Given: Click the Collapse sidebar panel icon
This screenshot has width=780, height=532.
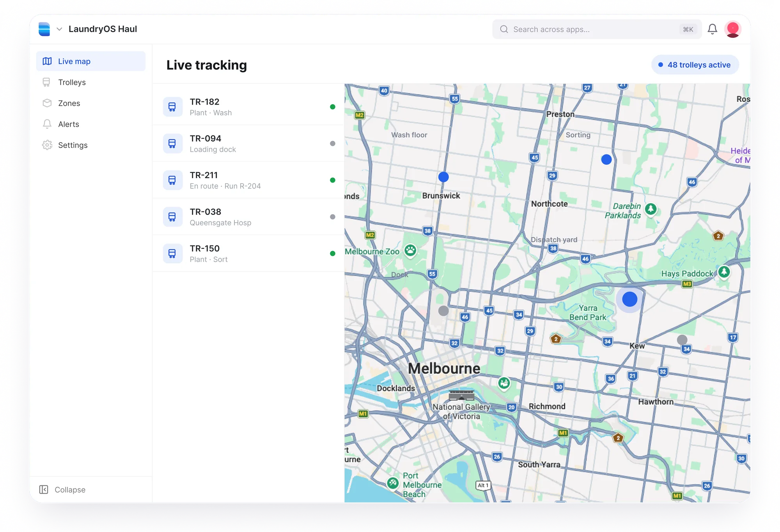Looking at the screenshot, I should [44, 489].
